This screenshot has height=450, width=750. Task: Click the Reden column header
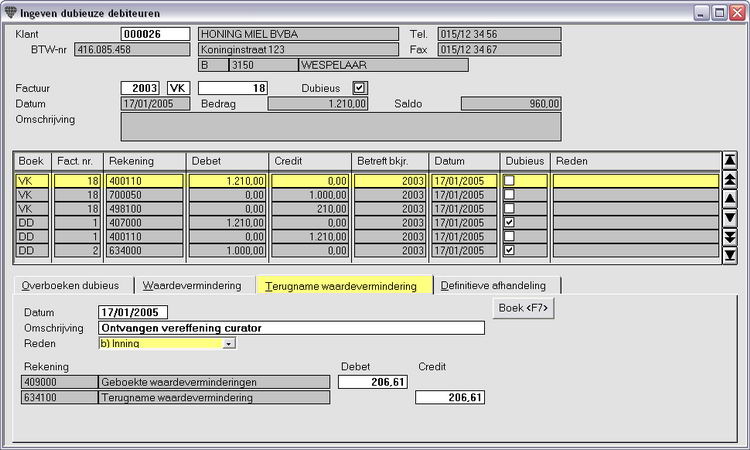tap(635, 161)
